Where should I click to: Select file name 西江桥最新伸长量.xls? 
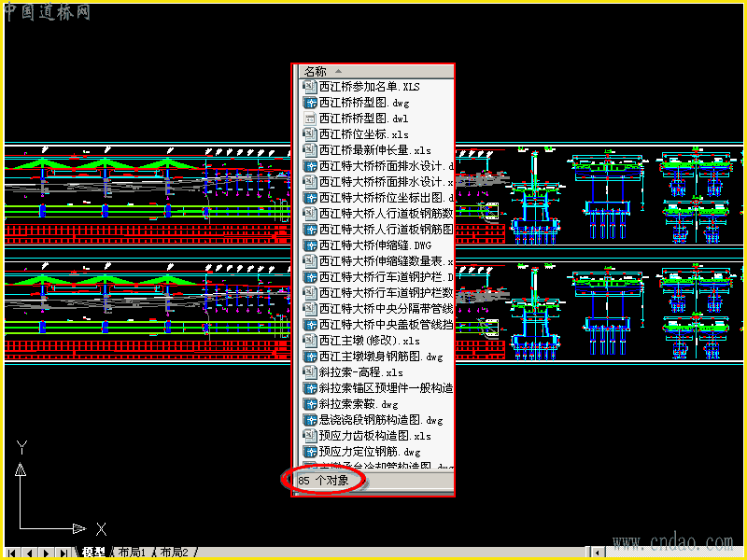pos(375,150)
